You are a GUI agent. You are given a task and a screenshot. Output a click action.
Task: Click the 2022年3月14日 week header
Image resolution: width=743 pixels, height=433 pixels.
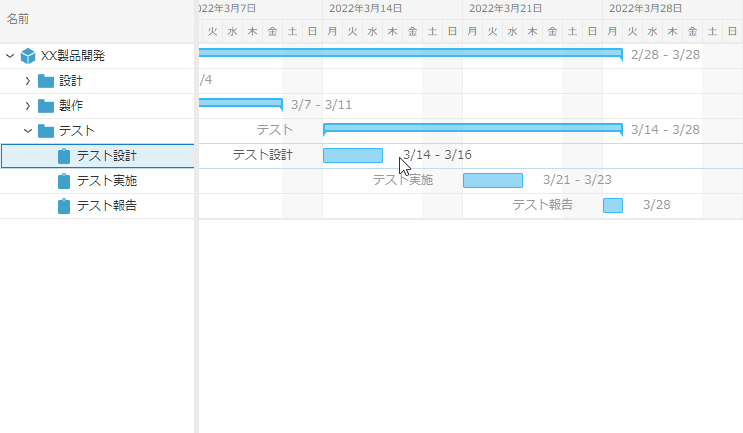[366, 8]
